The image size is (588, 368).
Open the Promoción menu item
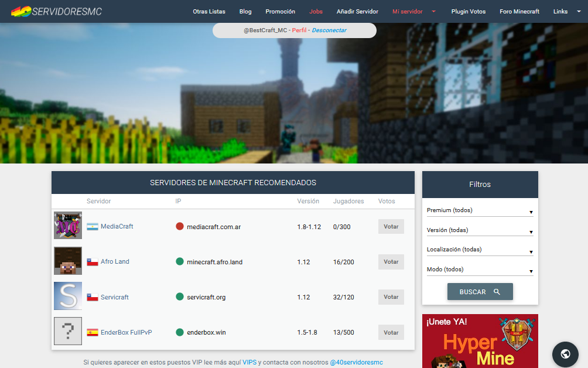point(280,12)
